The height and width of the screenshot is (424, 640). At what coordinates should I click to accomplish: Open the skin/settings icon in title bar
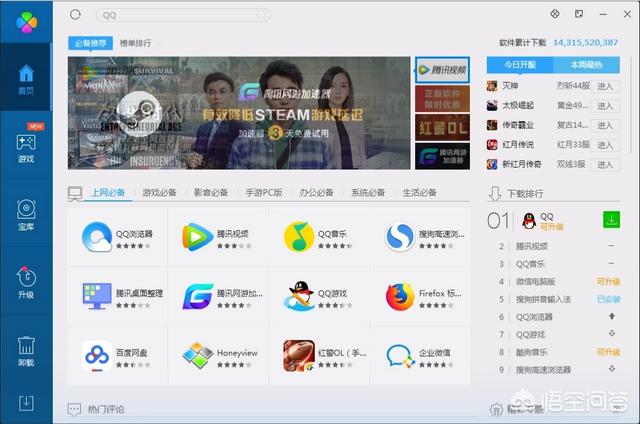555,14
